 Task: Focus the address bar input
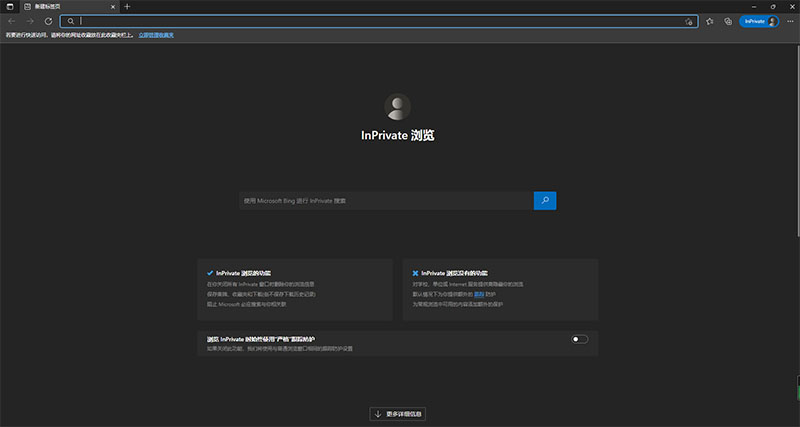click(380, 21)
